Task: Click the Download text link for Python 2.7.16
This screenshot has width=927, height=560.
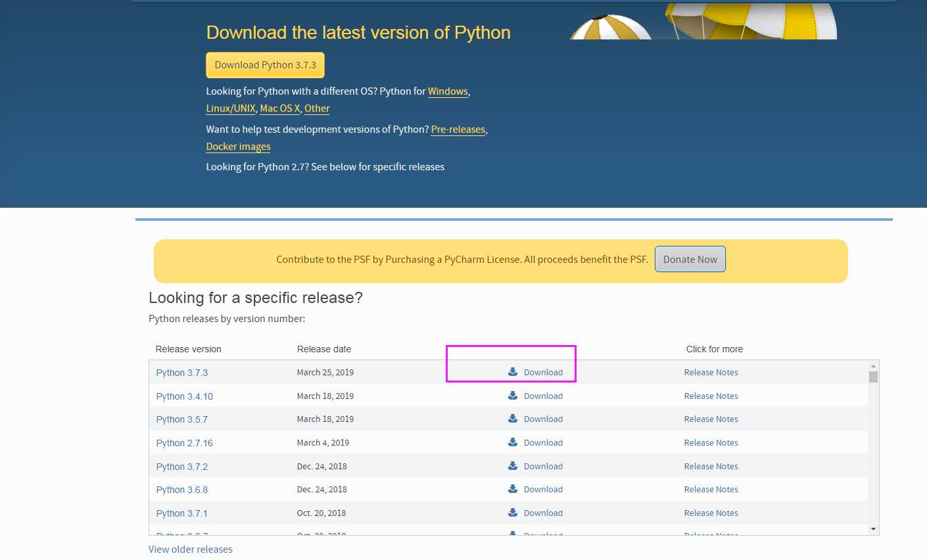Action: pyautogui.click(x=543, y=442)
